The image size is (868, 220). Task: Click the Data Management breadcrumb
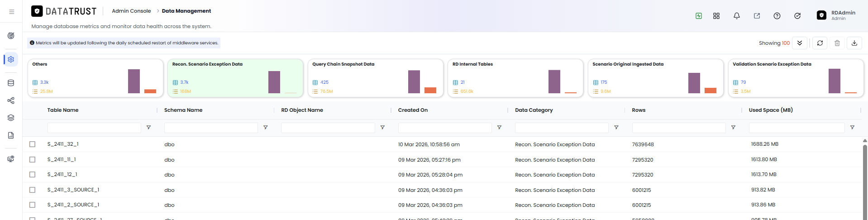coord(186,11)
